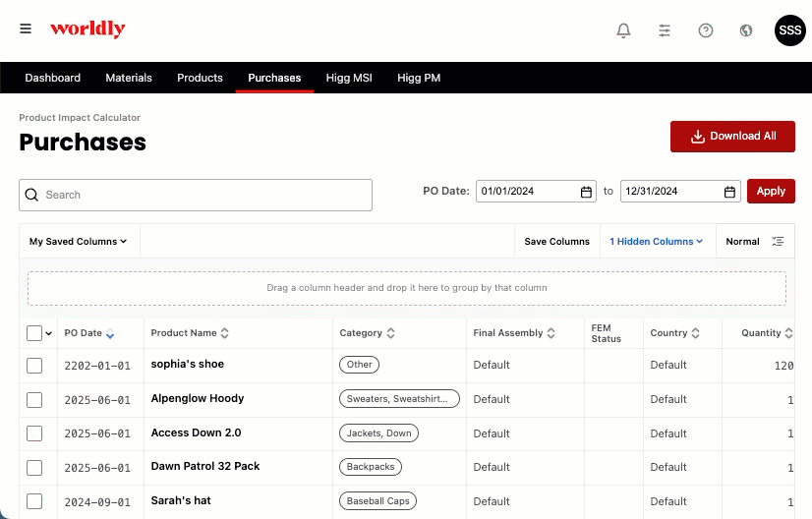Screen dimensions: 812x519
Task: Click the Download All button
Action: click(x=732, y=137)
